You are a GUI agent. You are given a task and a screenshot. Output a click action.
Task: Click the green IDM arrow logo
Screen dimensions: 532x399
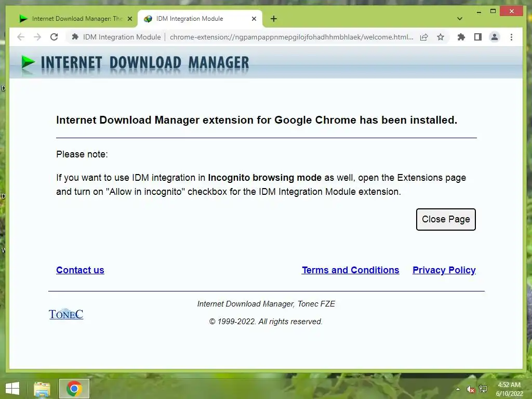28,63
